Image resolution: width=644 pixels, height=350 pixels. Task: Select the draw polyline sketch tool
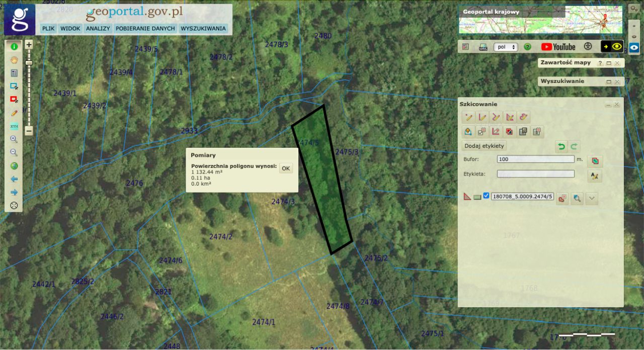pyautogui.click(x=496, y=117)
